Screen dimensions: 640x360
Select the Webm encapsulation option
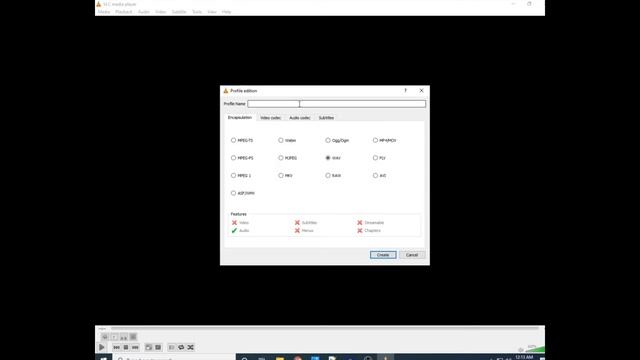tap(287, 140)
